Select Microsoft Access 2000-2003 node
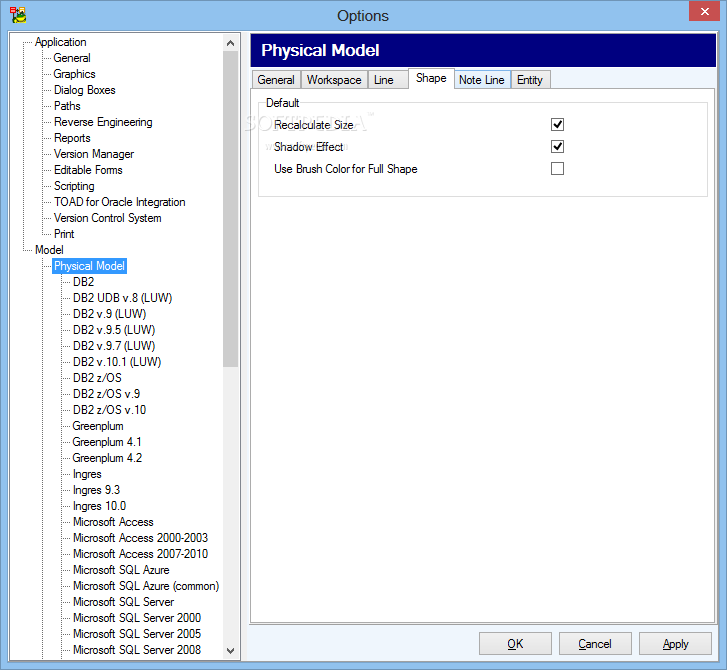This screenshot has width=727, height=670. click(140, 538)
